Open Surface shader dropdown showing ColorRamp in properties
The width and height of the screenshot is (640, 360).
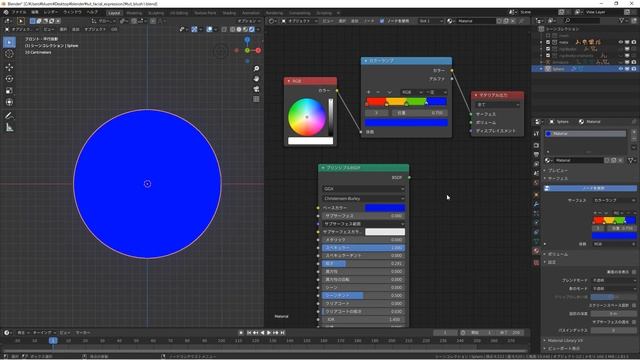[614, 200]
